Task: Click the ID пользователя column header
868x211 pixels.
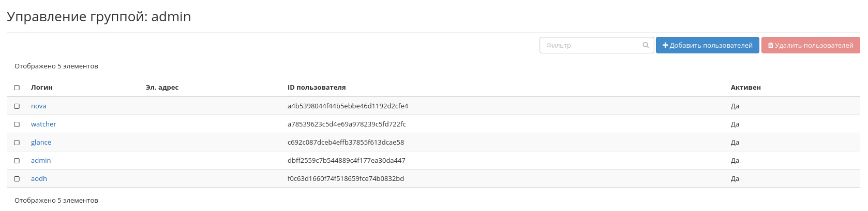Action: tap(317, 88)
